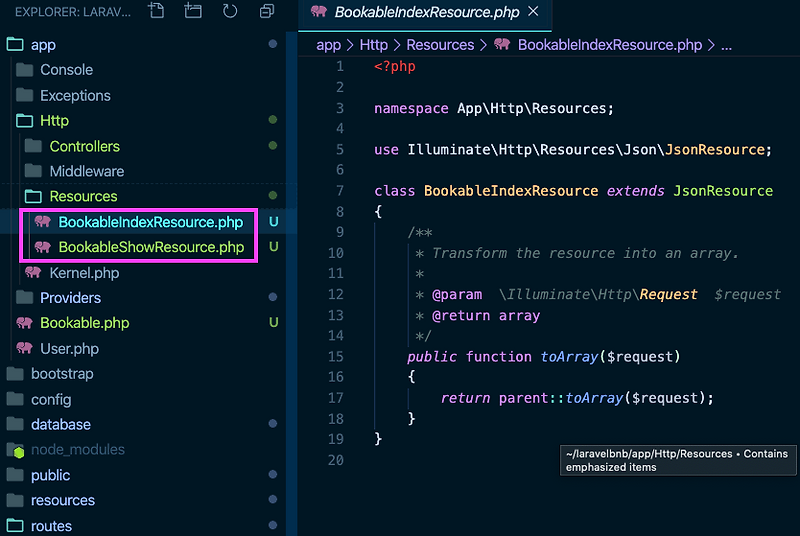Click the PHP icon beside Bookable.php
Viewport: 800px width, 536px height.
tap(24, 323)
